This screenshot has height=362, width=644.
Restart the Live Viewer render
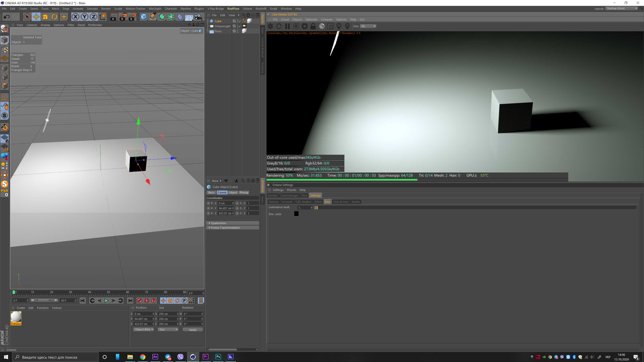[x=279, y=26]
